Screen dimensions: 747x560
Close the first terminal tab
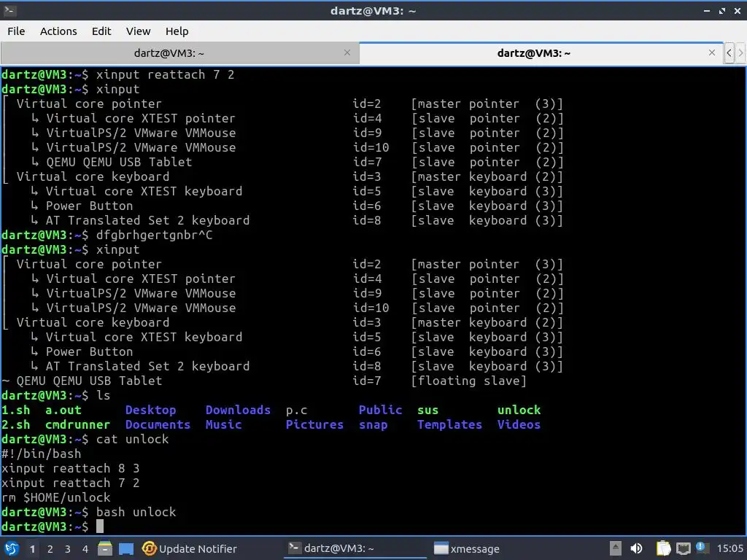(347, 52)
